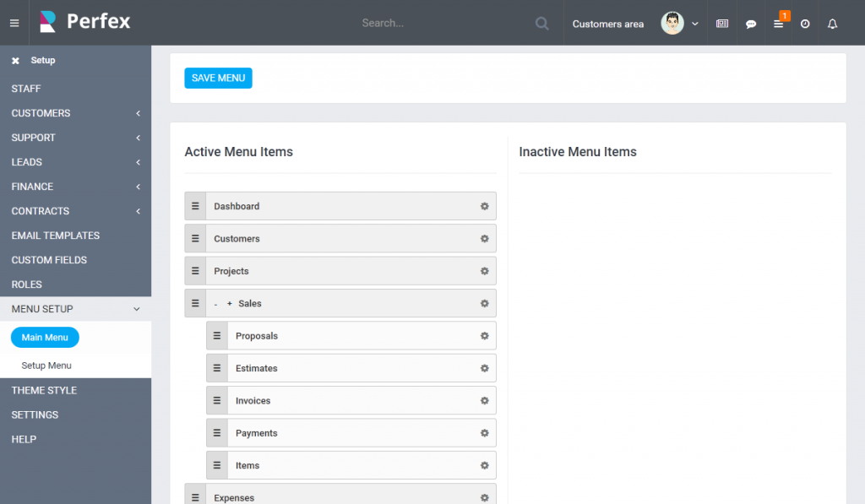Screen dimensions: 865x504
Task: Open notifications via the bell icon
Action: point(832,24)
